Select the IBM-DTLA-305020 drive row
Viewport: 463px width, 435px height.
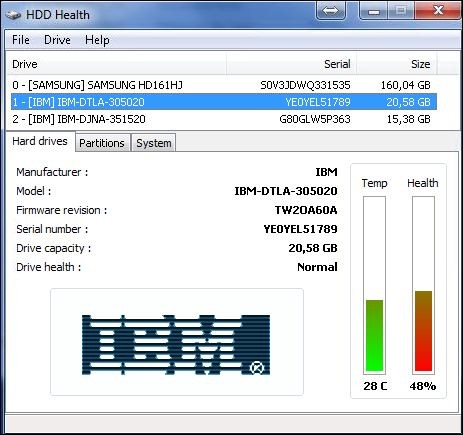(224, 102)
